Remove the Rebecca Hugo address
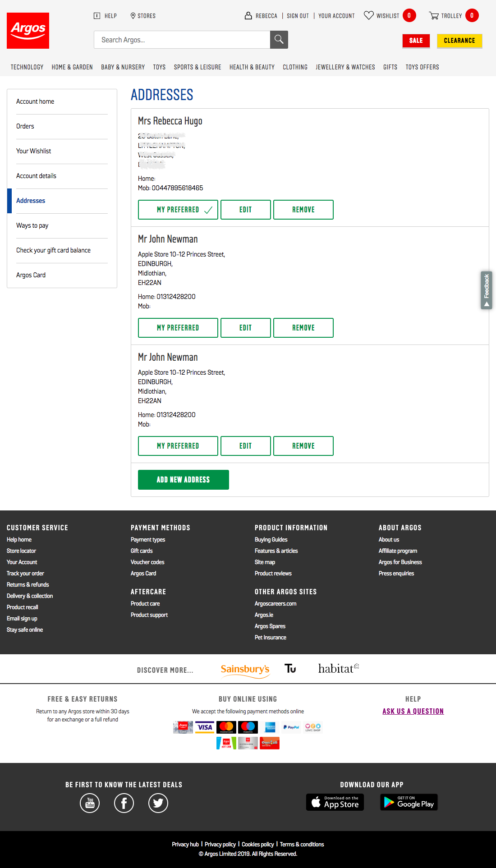496x868 pixels. pyautogui.click(x=303, y=210)
